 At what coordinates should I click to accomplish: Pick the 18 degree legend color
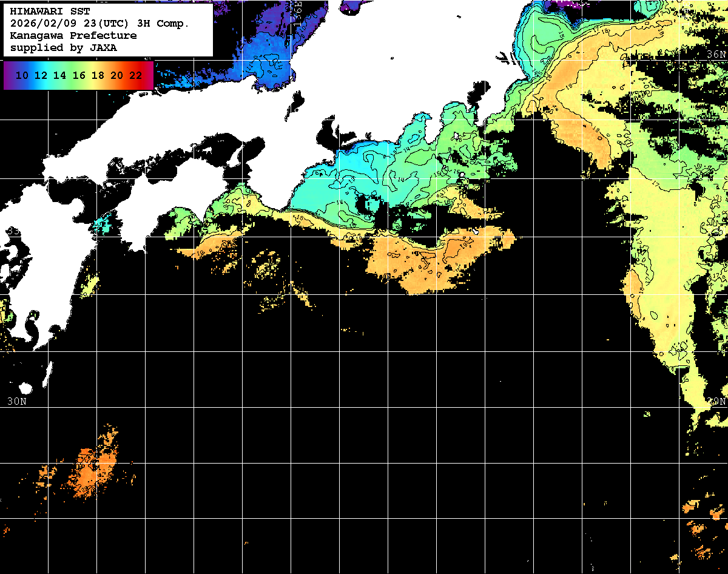pos(98,76)
